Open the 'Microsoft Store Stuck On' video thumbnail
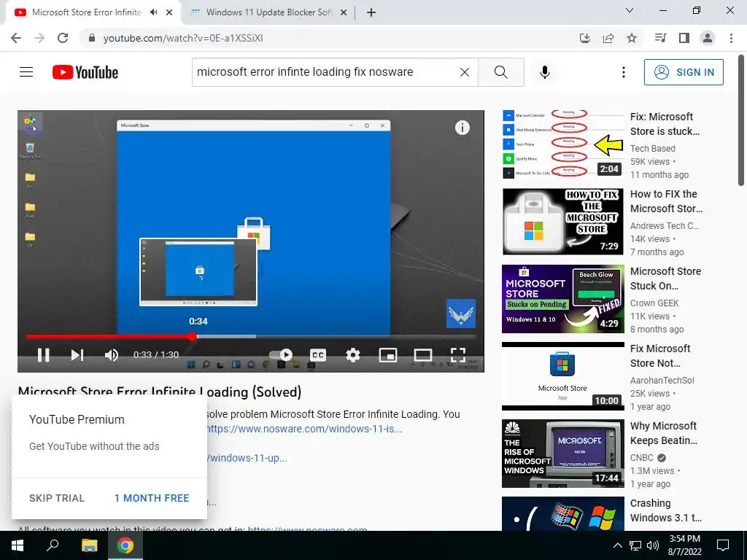 click(563, 299)
